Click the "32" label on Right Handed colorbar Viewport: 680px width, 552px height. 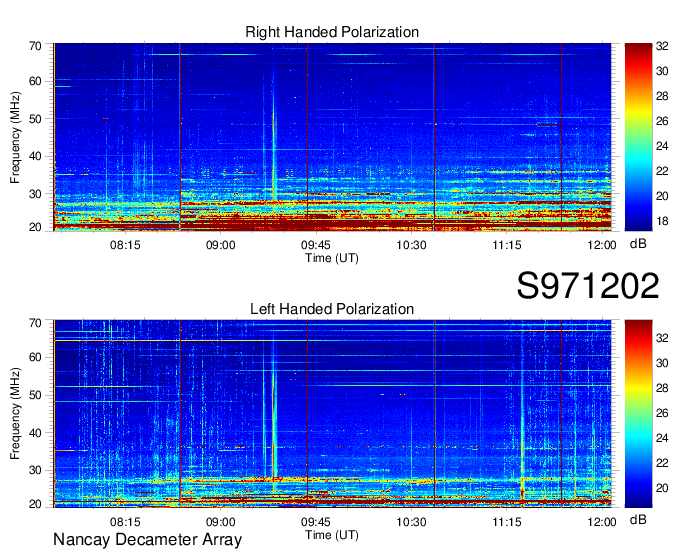pyautogui.click(x=662, y=46)
